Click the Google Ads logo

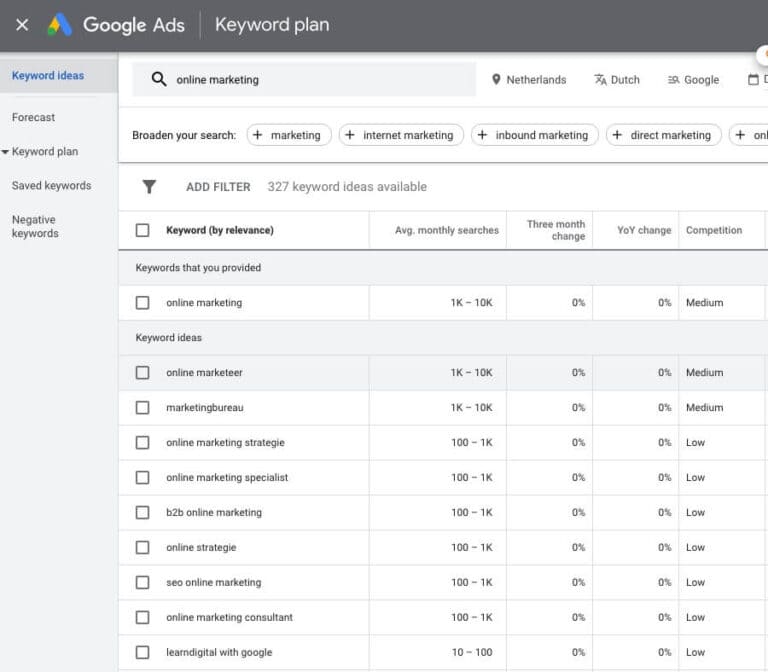(x=60, y=25)
